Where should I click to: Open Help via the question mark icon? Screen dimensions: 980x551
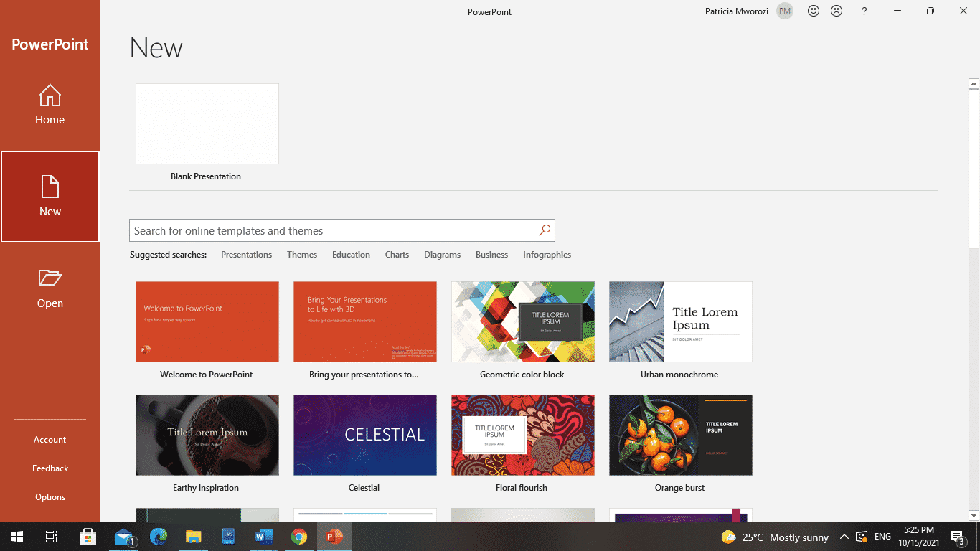coord(864,11)
